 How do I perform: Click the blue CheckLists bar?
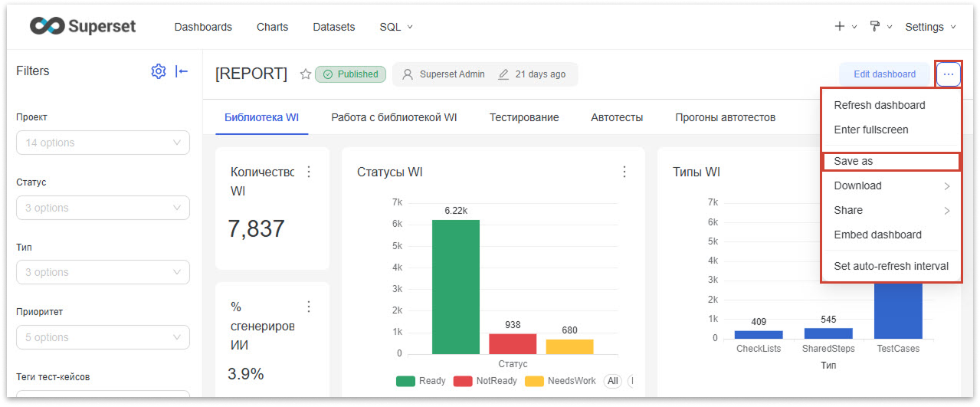pos(759,334)
